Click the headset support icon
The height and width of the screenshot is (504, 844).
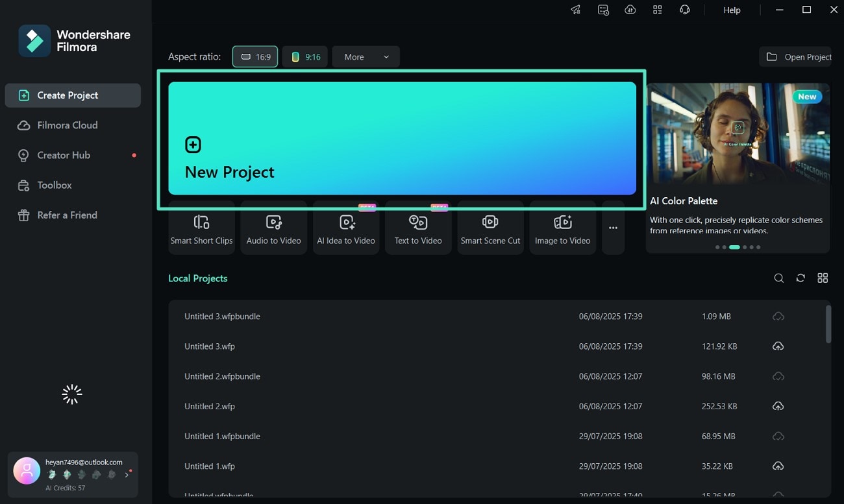tap(685, 10)
